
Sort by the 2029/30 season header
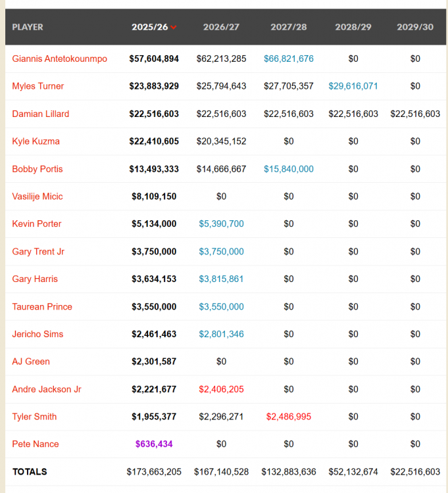415,27
